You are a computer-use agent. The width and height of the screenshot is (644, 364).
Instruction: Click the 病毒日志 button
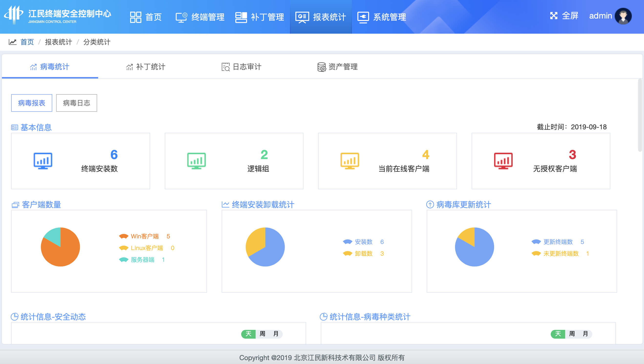pyautogui.click(x=76, y=103)
